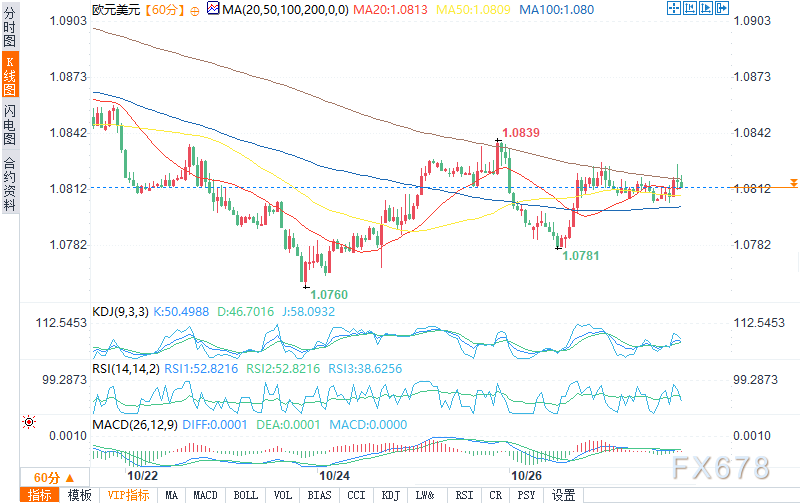Click the red sun icon near MACD

tap(29, 422)
